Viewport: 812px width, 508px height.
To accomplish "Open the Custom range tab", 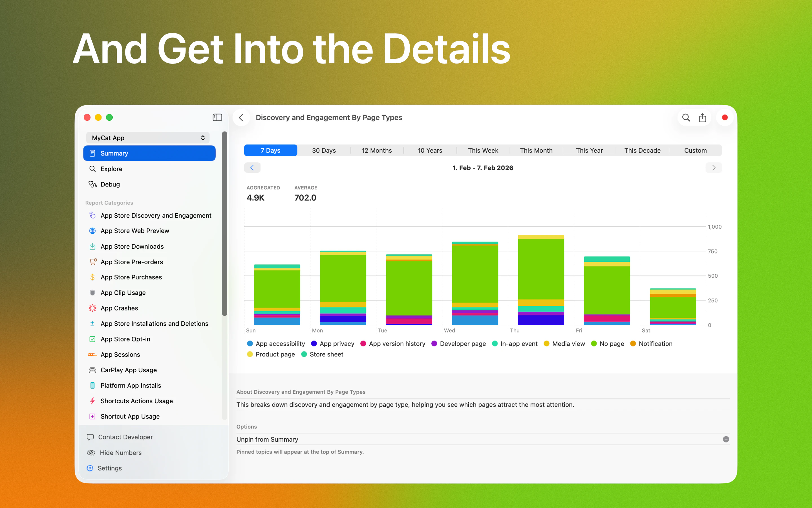I will [695, 150].
